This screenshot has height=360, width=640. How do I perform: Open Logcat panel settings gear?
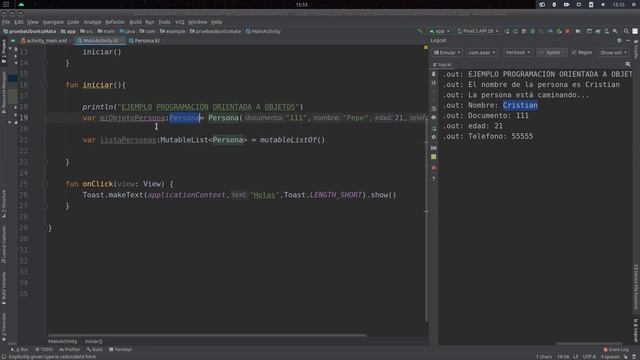pyautogui.click(x=619, y=40)
